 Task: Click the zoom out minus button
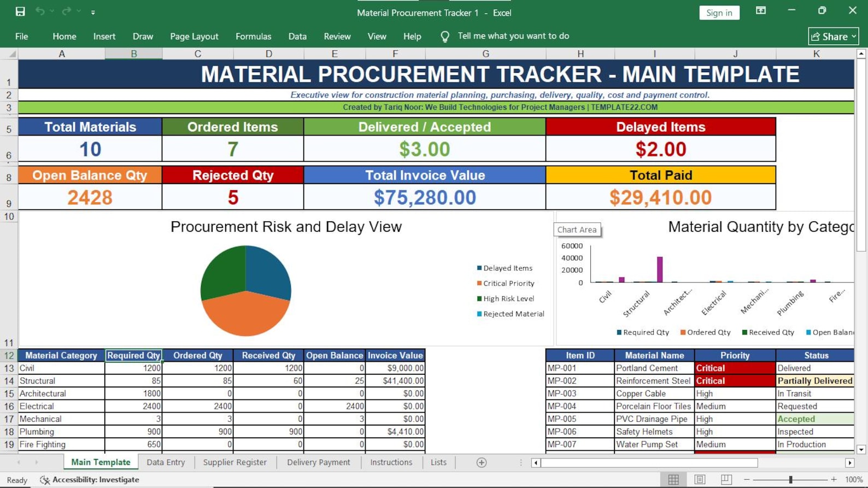coord(747,479)
